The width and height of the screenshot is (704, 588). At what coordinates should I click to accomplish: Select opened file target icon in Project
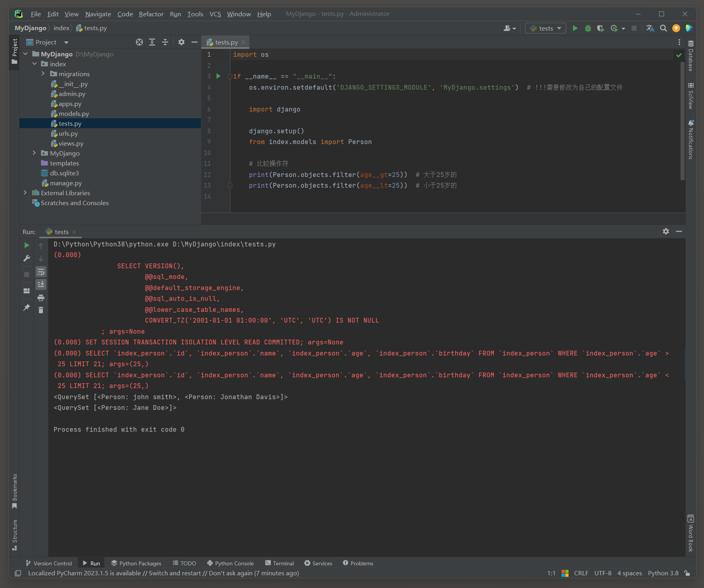(x=139, y=42)
